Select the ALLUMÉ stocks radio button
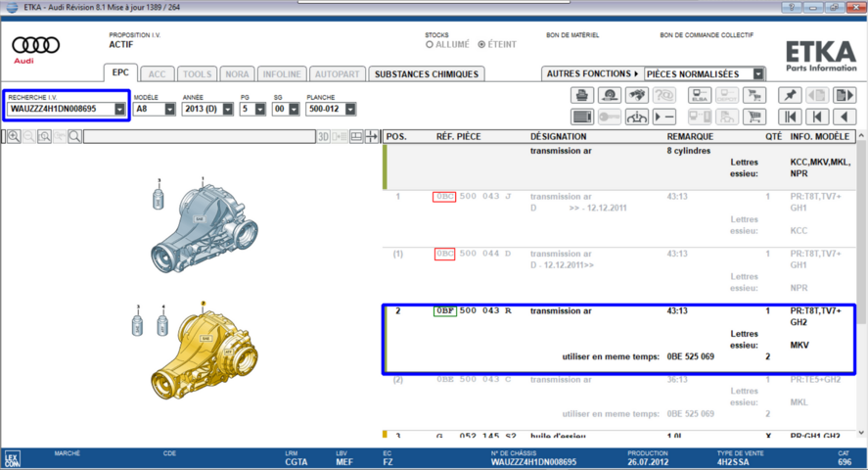This screenshot has height=470, width=868. click(x=429, y=44)
